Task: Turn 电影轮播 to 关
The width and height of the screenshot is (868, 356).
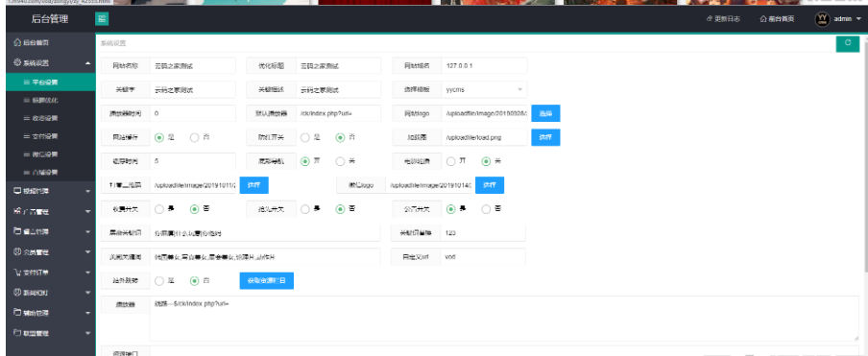Action: 487,161
